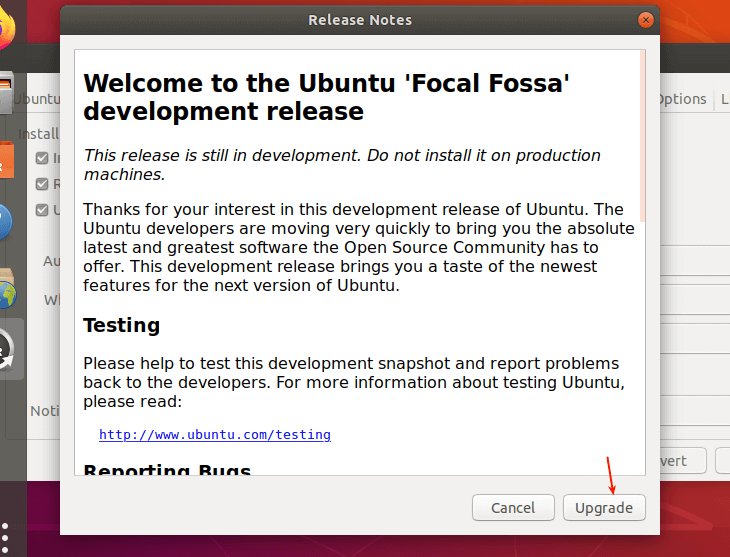
Task: Toggle first checkbox under Install in background window
Action: [x=42, y=158]
